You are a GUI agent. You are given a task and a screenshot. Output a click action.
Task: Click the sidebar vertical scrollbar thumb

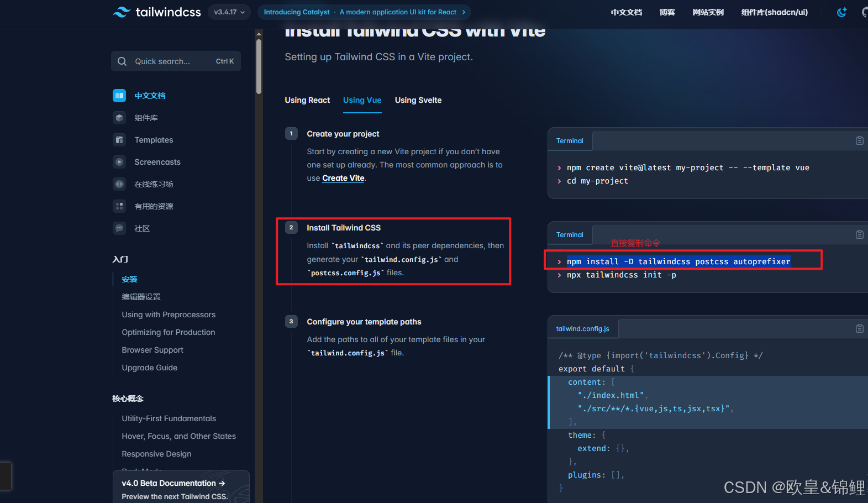pyautogui.click(x=259, y=66)
